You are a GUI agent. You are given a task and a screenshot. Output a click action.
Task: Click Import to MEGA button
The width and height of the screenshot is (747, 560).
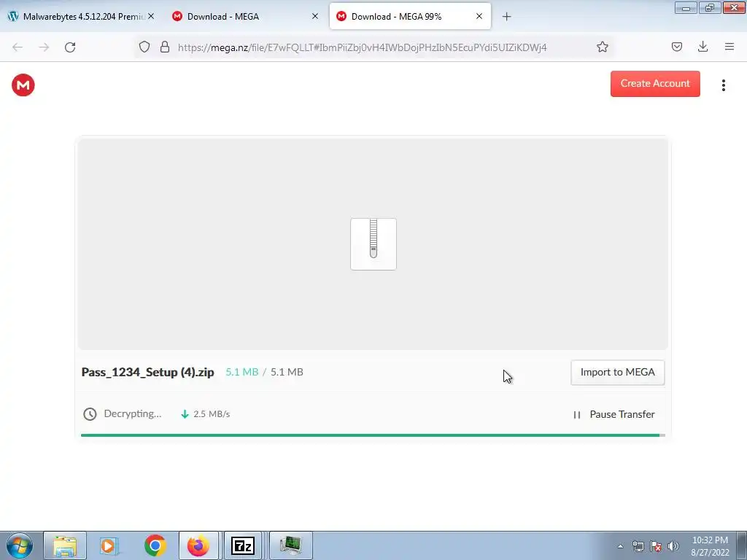point(617,373)
